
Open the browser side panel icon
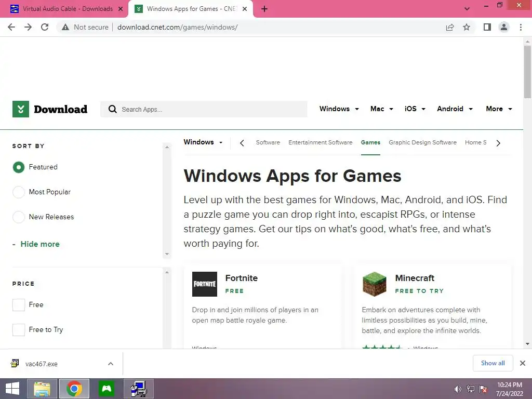click(487, 27)
